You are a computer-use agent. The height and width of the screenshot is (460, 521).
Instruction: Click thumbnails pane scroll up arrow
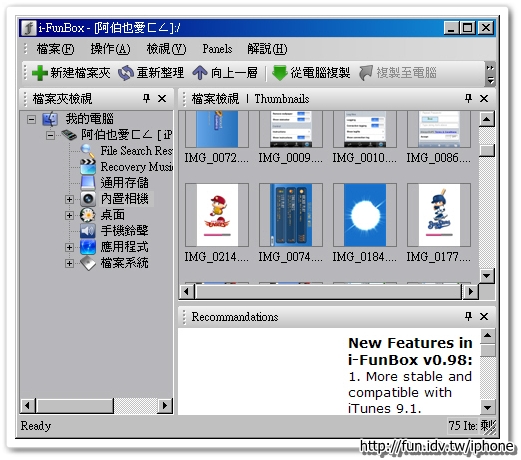[x=487, y=119]
